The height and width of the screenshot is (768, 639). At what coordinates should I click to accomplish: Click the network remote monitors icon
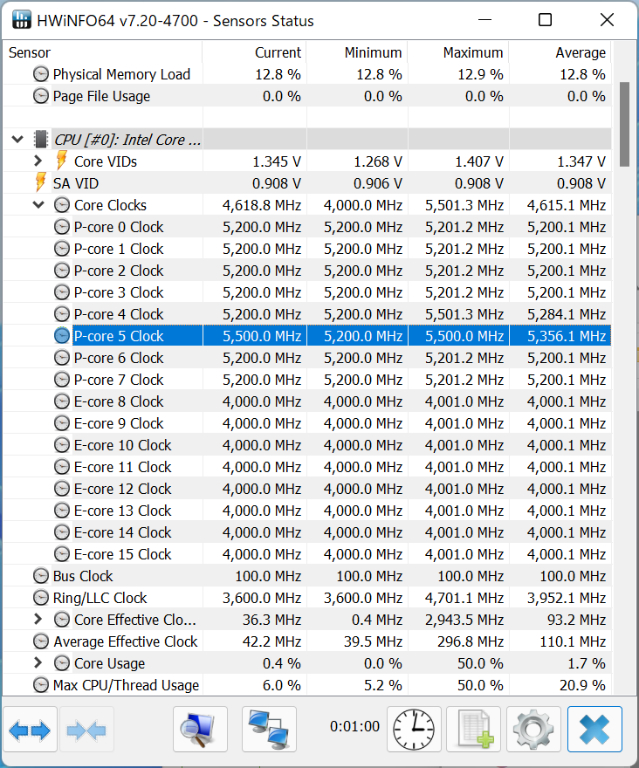click(269, 731)
